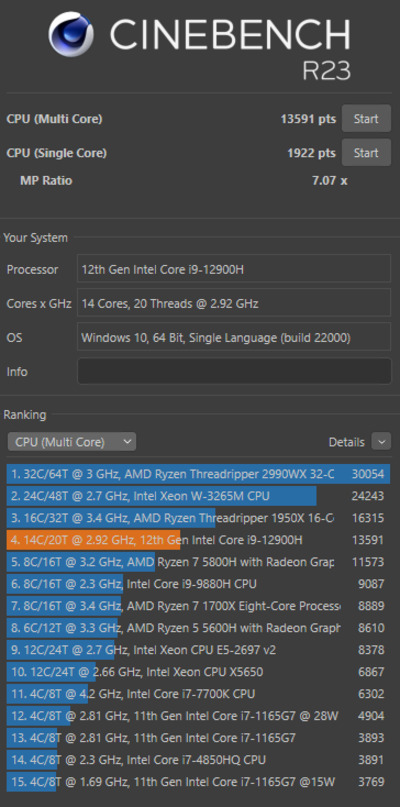
Task: Click the Cores x GHz field
Action: pos(234,303)
